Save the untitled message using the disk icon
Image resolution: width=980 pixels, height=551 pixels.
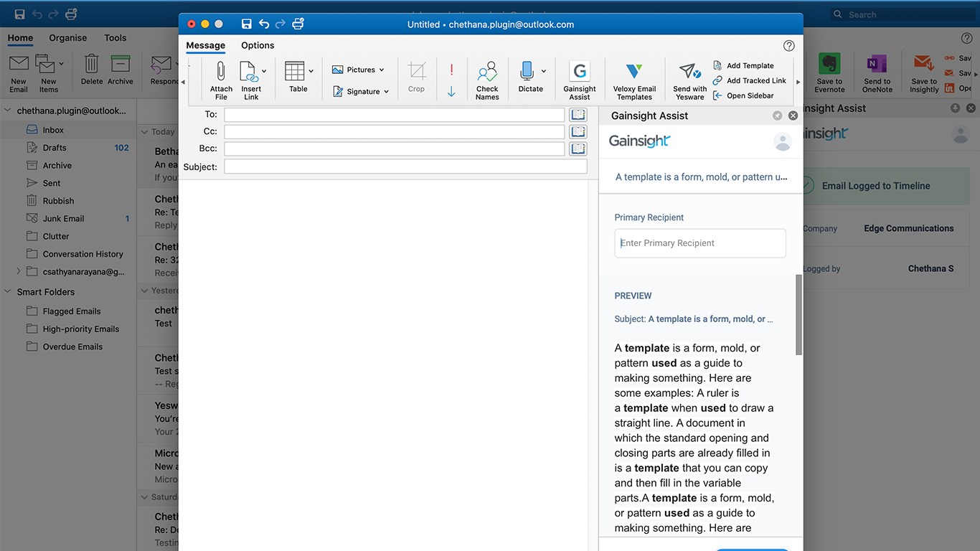[247, 24]
